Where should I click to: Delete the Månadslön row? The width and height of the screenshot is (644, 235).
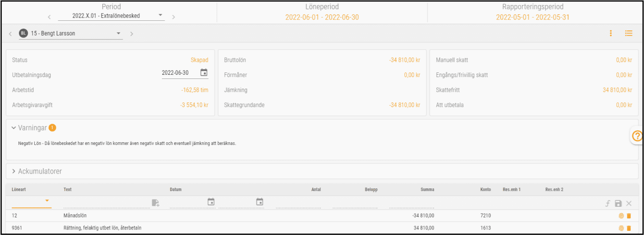pyautogui.click(x=629, y=216)
